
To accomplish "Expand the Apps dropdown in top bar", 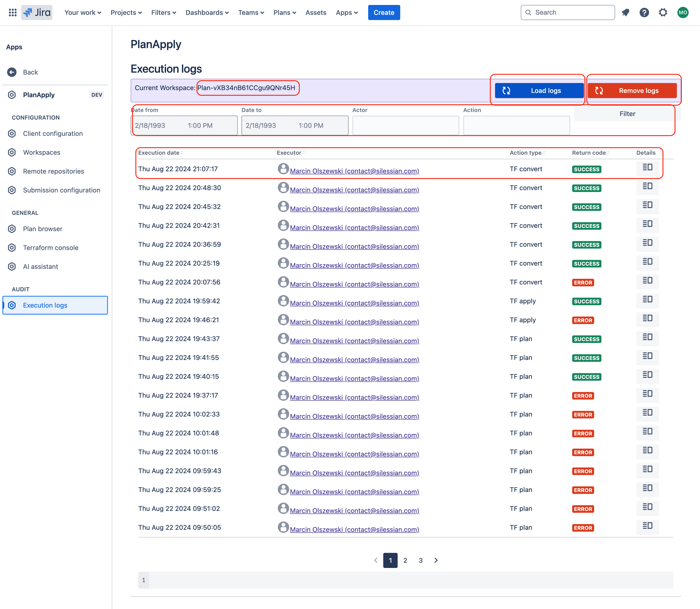I will point(347,13).
